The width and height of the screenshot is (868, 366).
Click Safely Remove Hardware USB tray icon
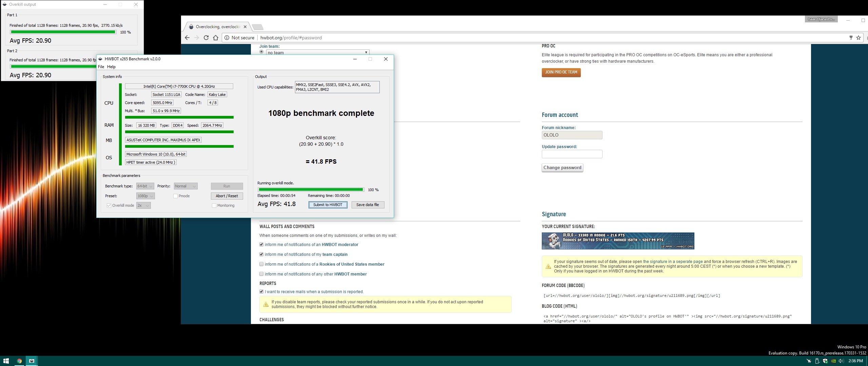click(817, 361)
